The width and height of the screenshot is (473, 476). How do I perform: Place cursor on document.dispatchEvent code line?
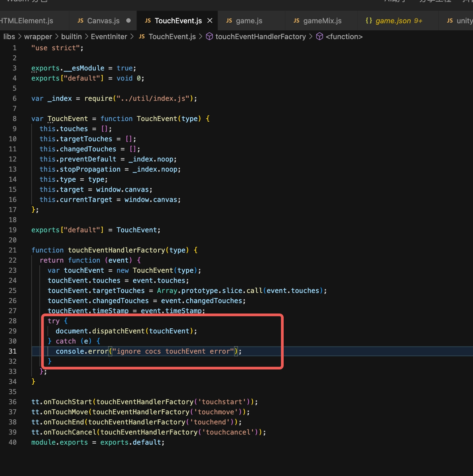[126, 331]
